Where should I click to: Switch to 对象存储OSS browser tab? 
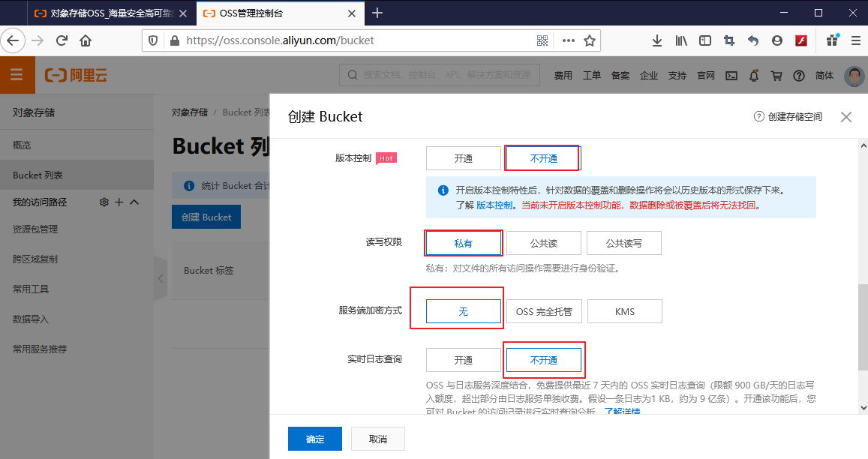point(112,13)
